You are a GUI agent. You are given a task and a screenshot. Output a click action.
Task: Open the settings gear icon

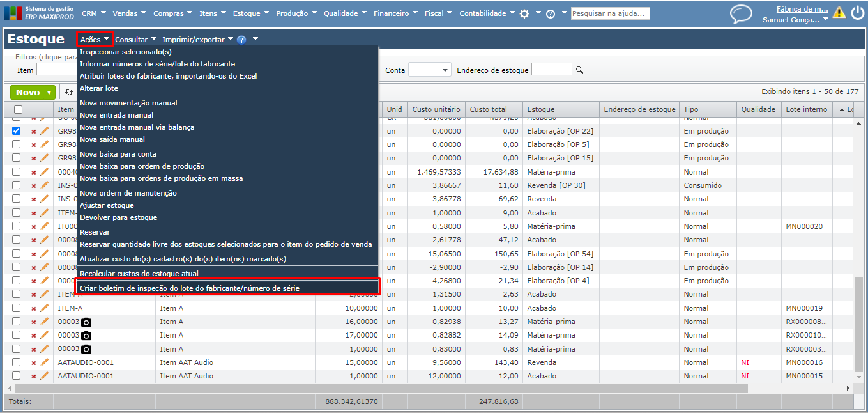[524, 13]
